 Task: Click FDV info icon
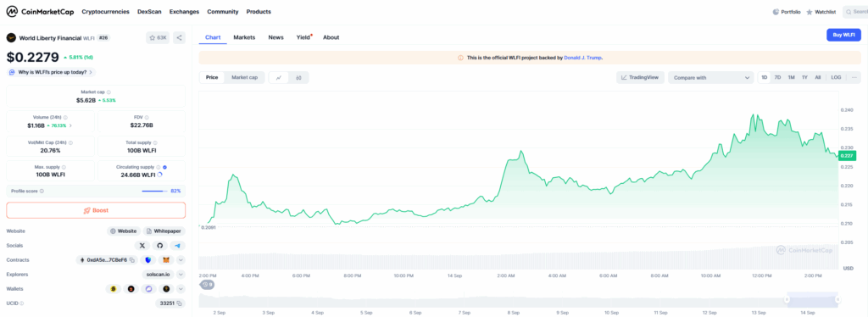(x=147, y=117)
